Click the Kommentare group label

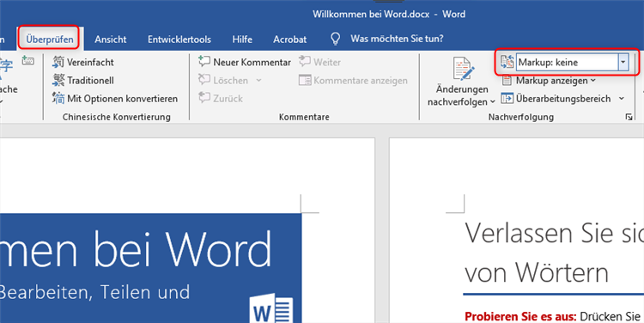(x=304, y=117)
